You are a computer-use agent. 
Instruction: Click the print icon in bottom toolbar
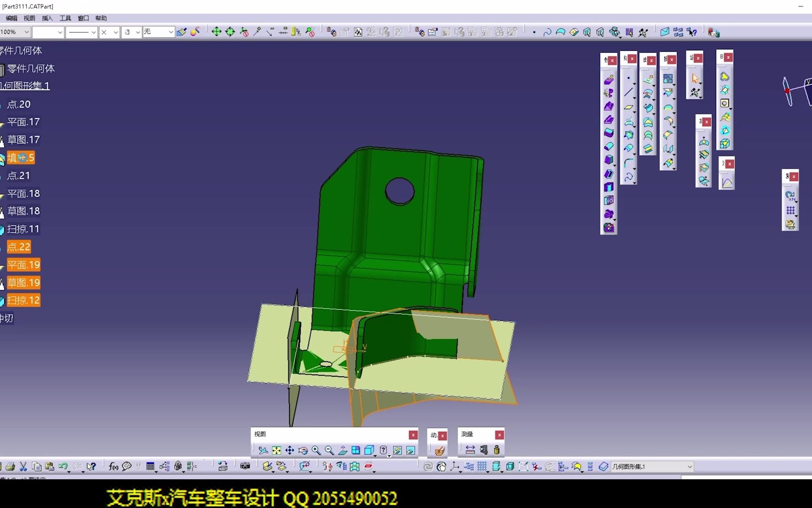(10, 467)
